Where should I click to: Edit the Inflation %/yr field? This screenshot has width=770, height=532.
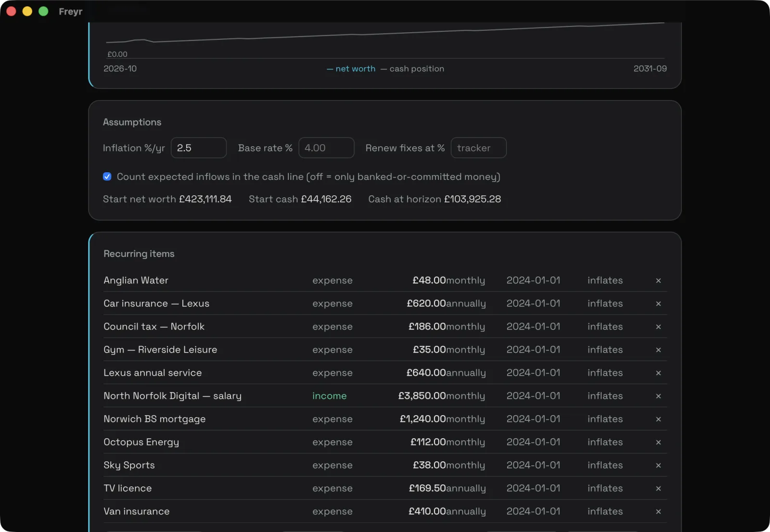(199, 148)
